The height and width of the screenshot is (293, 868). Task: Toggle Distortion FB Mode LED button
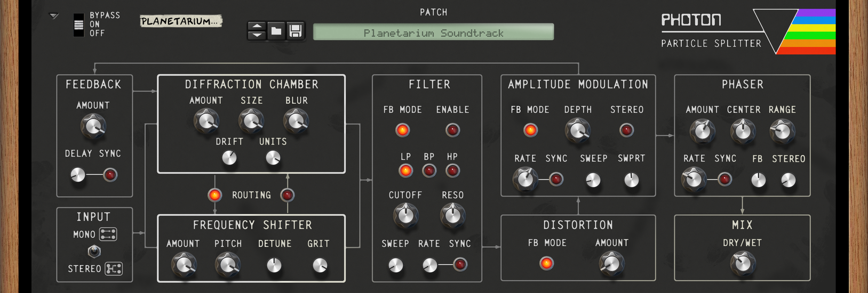tap(546, 263)
